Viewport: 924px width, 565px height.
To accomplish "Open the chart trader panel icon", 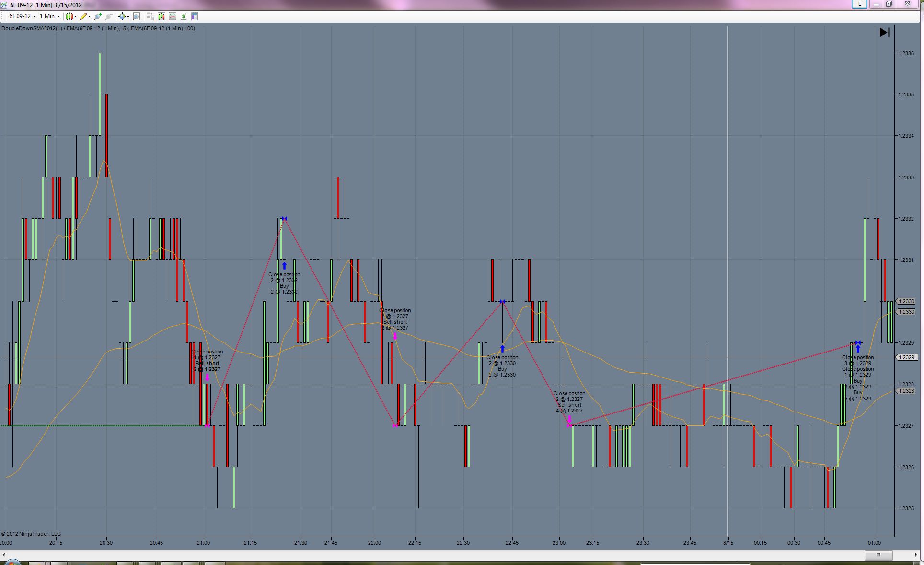I will (x=150, y=16).
